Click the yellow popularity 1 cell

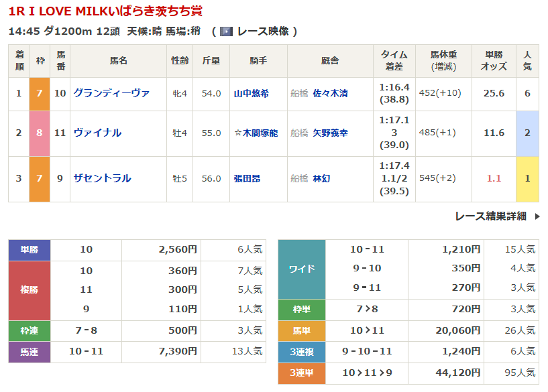click(527, 178)
